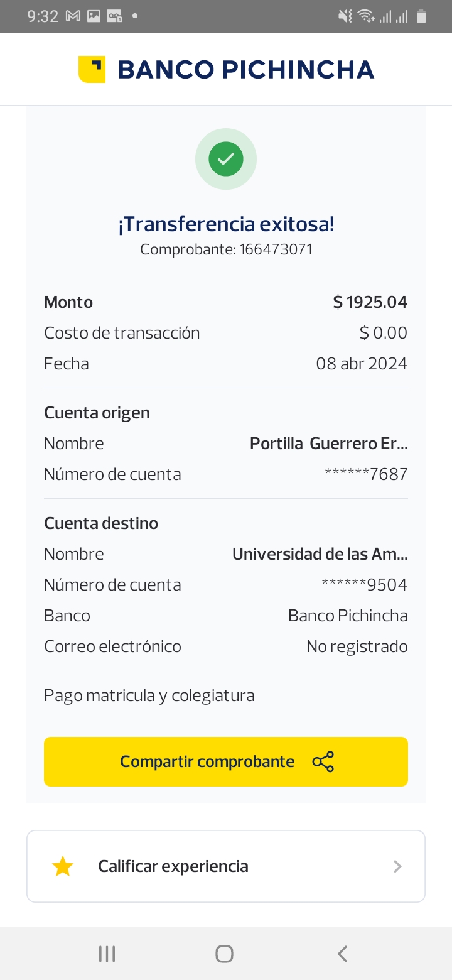This screenshot has width=452, height=980.
Task: Tap the share icon on yellow button
Action: click(323, 761)
